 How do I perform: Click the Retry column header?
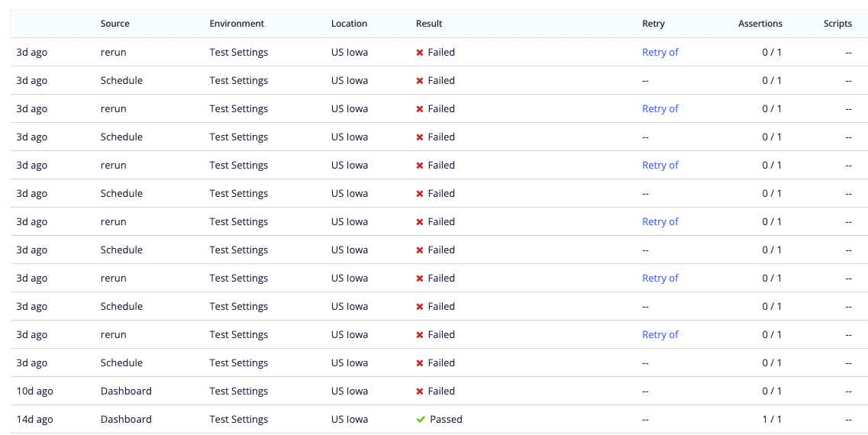pos(653,24)
